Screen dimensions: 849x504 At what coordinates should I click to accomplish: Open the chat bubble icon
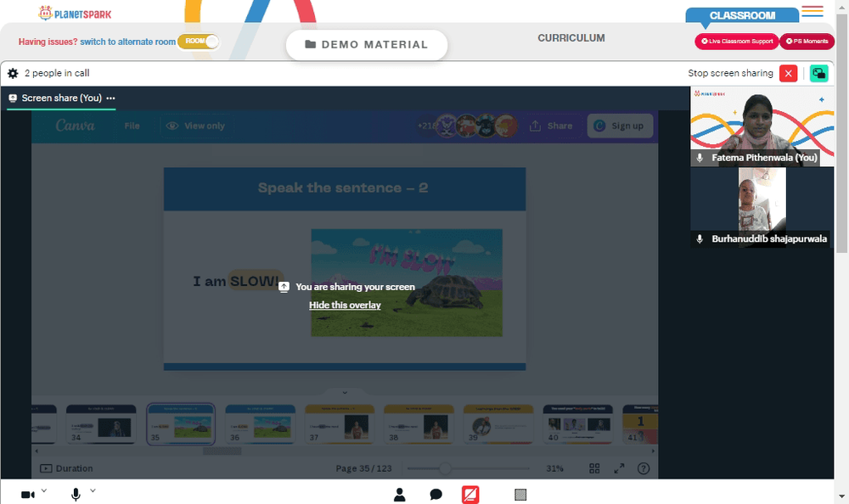point(436,495)
